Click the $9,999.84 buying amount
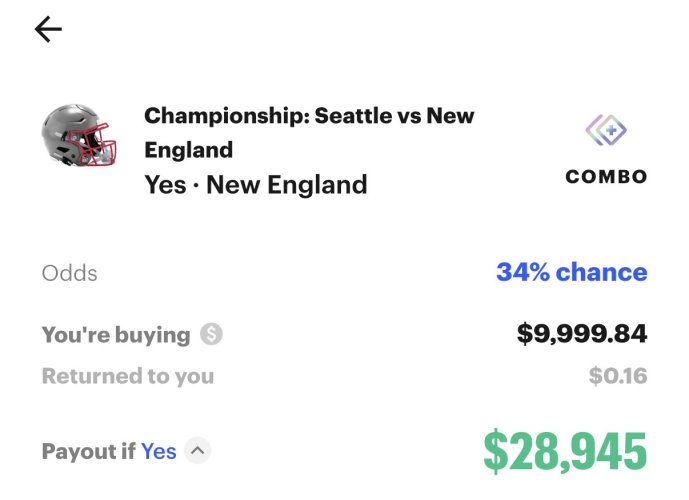The width and height of the screenshot is (689, 500). click(581, 334)
